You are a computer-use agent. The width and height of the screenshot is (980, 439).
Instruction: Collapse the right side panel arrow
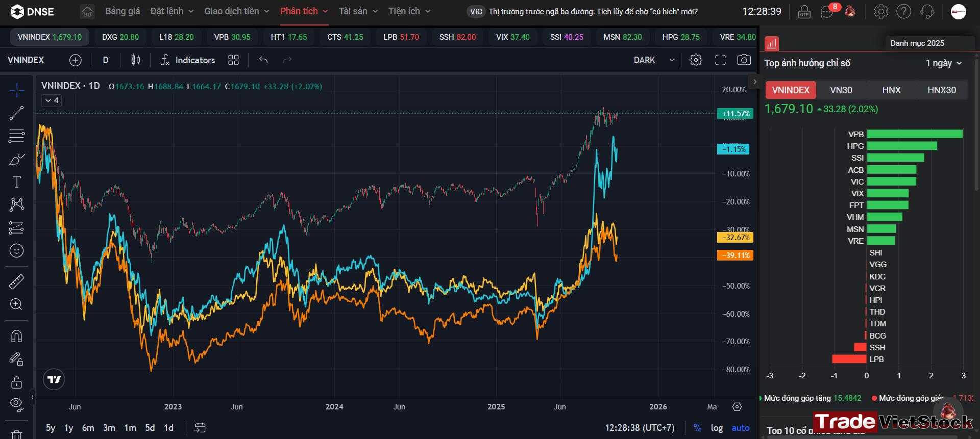(755, 82)
